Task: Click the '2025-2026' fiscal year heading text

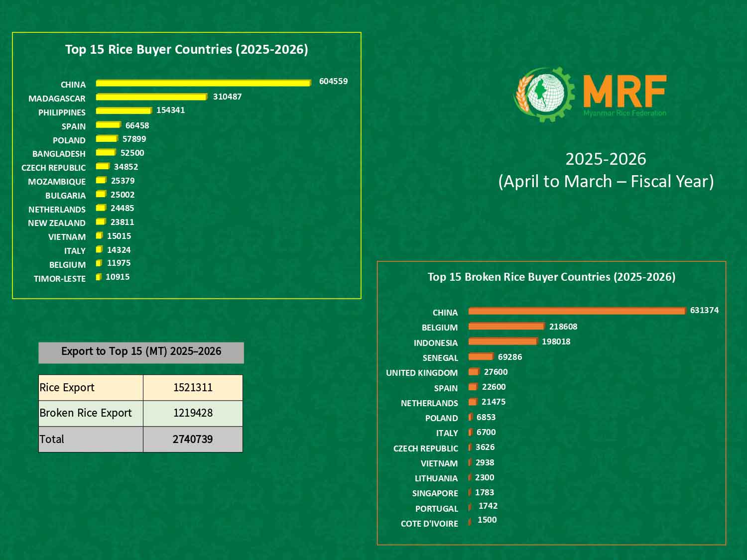Action: [606, 159]
